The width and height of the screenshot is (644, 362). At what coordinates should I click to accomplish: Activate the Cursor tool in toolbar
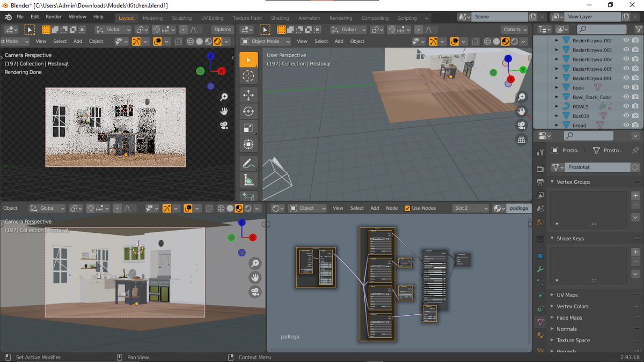[248, 76]
